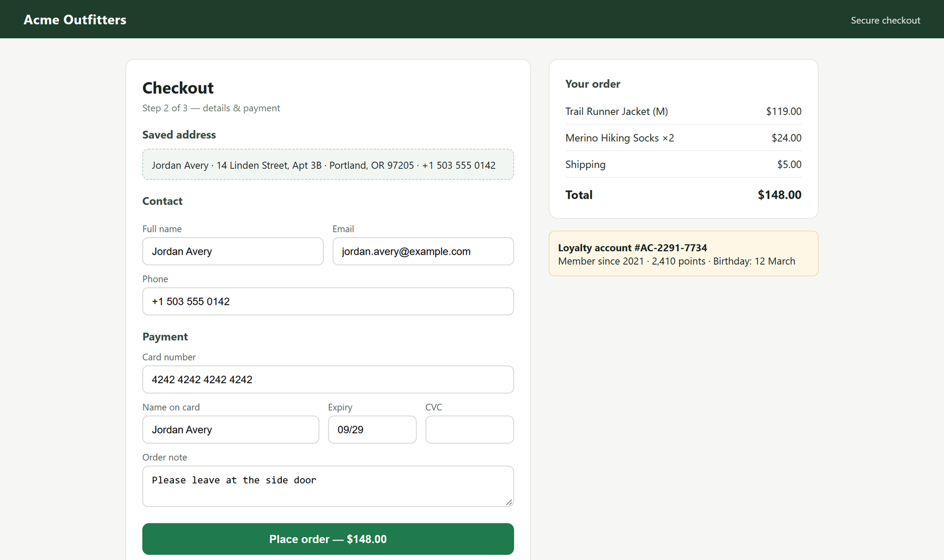Click the Expiry label
Image resolution: width=944 pixels, height=560 pixels.
(340, 407)
